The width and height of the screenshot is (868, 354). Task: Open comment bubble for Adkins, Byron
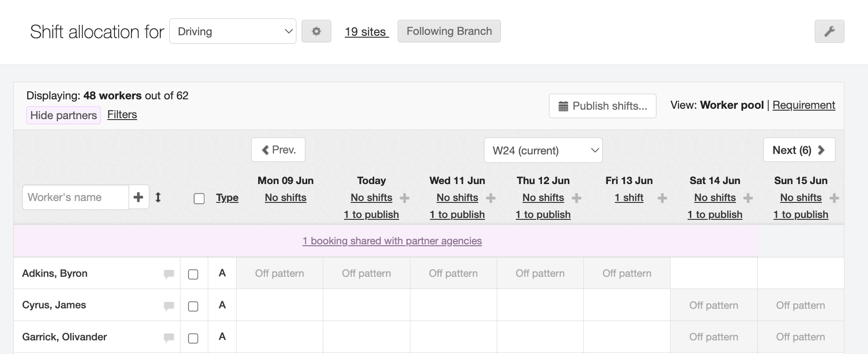(x=169, y=274)
